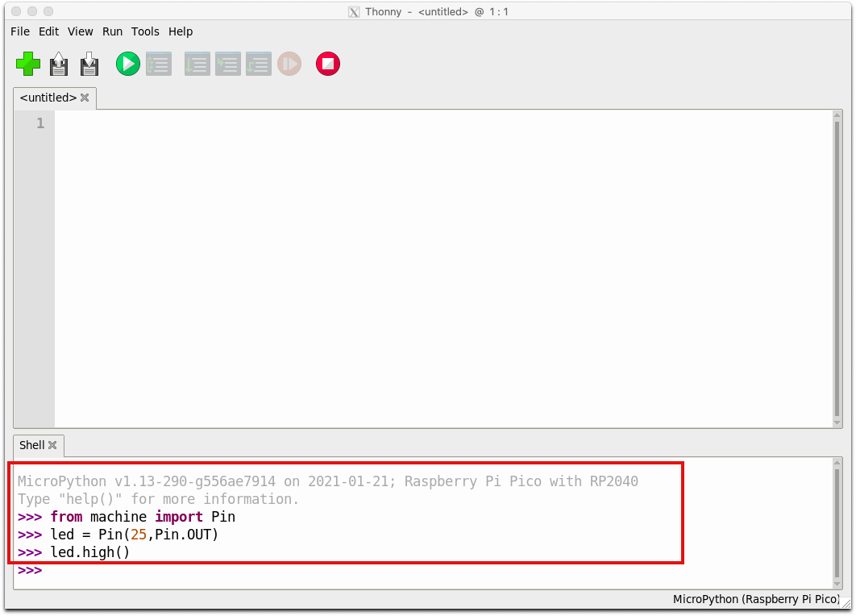Image resolution: width=856 pixels, height=616 pixels.
Task: Open the Tools menu
Action: coord(145,31)
